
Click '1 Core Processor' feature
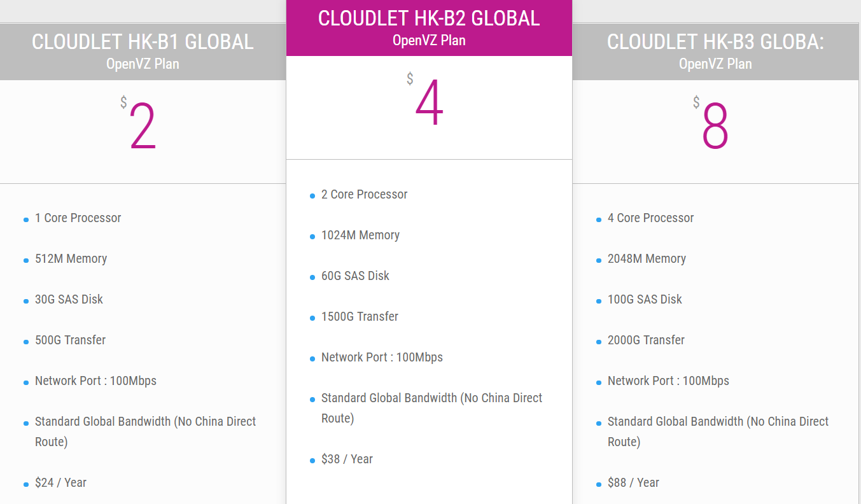(78, 218)
